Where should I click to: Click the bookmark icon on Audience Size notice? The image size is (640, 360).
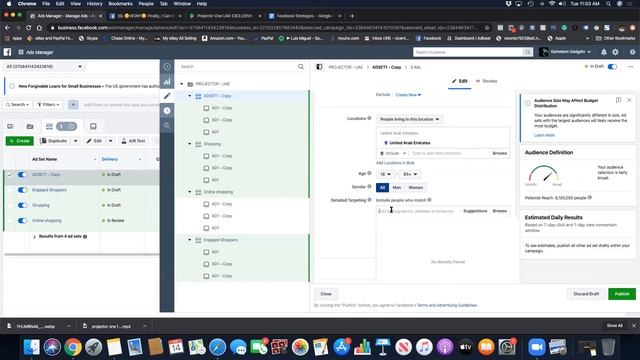pyautogui.click(x=618, y=100)
